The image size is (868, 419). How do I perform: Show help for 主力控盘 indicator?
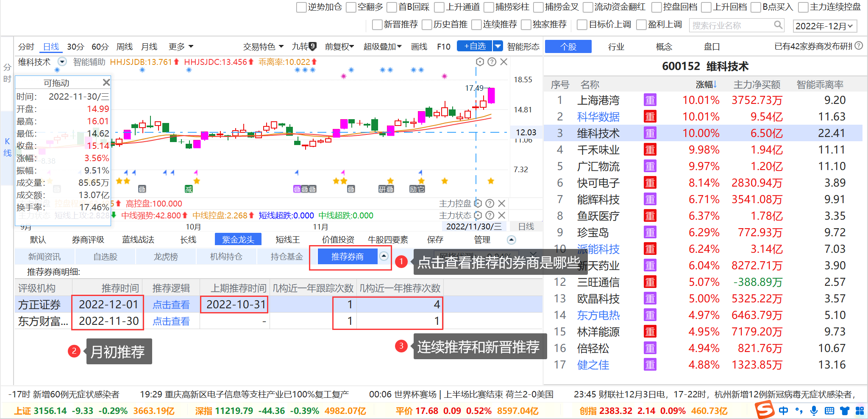click(x=490, y=204)
